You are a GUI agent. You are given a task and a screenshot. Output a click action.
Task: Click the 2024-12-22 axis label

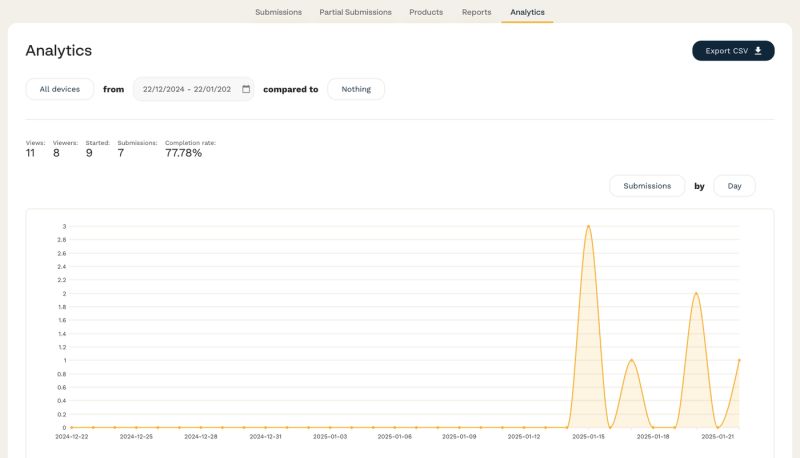tap(71, 437)
